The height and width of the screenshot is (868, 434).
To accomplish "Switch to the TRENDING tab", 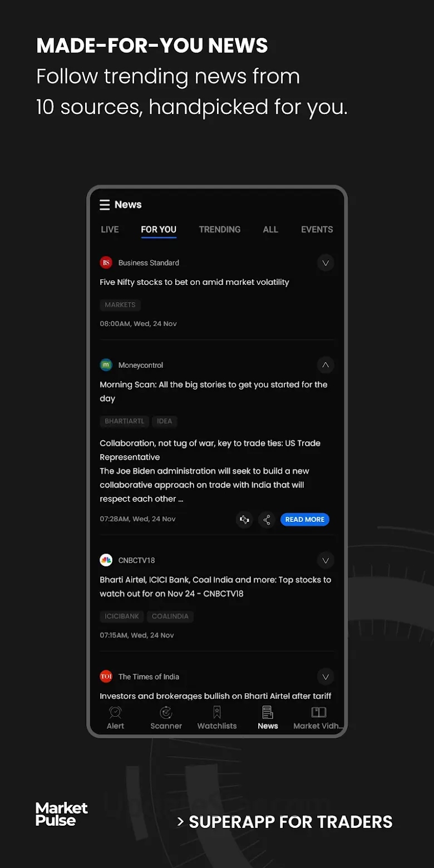I will click(220, 229).
